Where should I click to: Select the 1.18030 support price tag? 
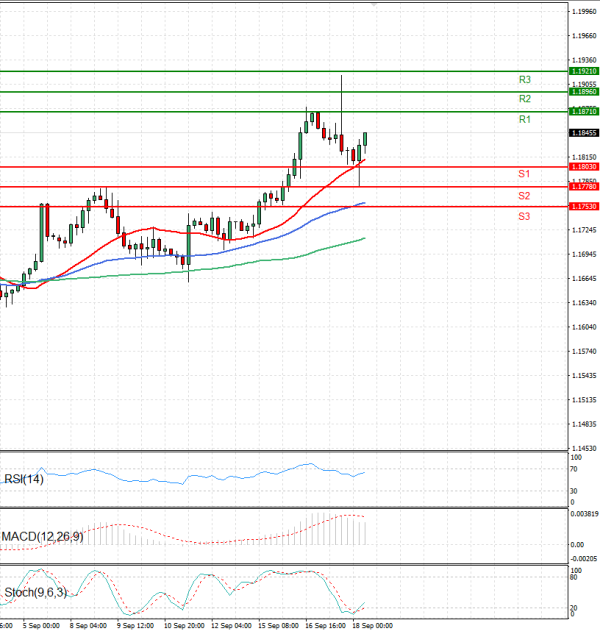pos(583,167)
